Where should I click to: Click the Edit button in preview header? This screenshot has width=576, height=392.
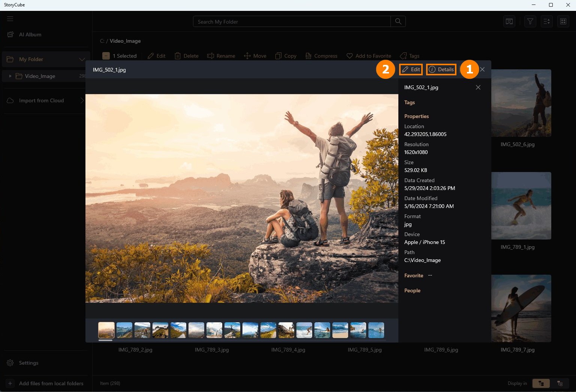411,69
